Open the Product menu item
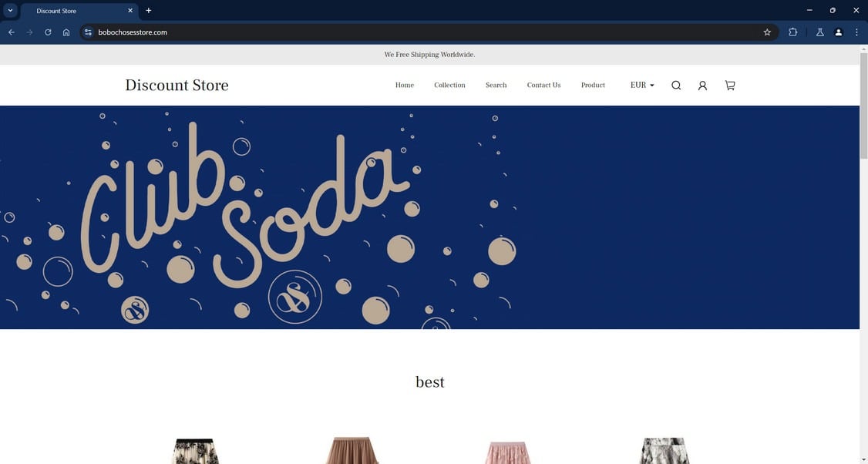Viewport: 868px width, 464px height. [593, 86]
